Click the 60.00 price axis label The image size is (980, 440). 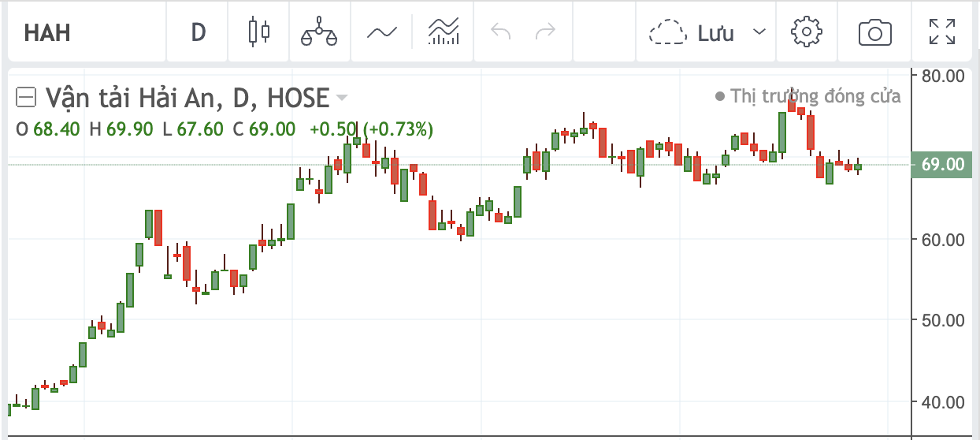942,239
